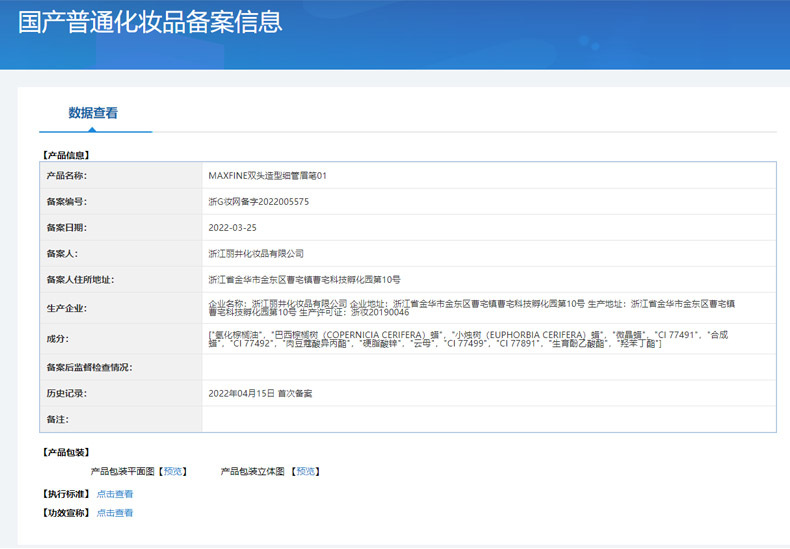Viewport: 790px width, 549px height.
Task: Click the 备案人住所地址 address value
Action: 304,280
